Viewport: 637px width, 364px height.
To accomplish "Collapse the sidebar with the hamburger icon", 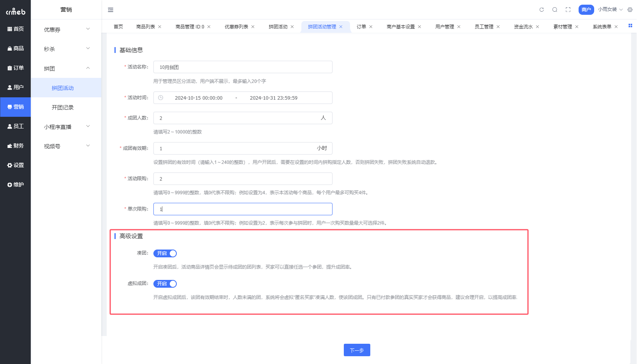I will 111,9.
